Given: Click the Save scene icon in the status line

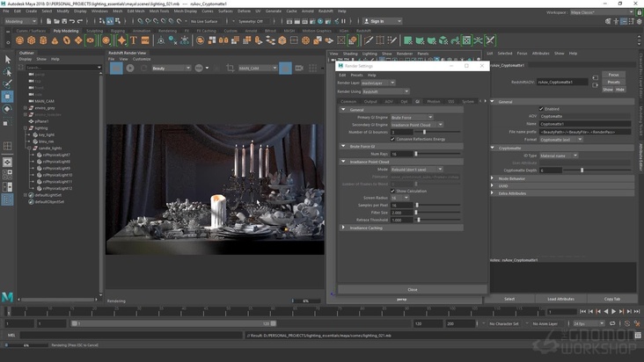Looking at the screenshot, I should coord(64,21).
